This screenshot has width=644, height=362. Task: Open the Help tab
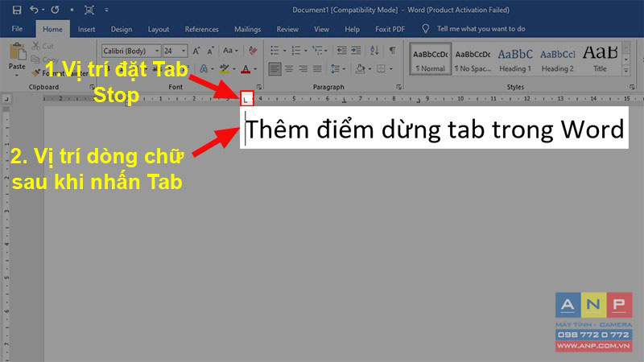352,29
